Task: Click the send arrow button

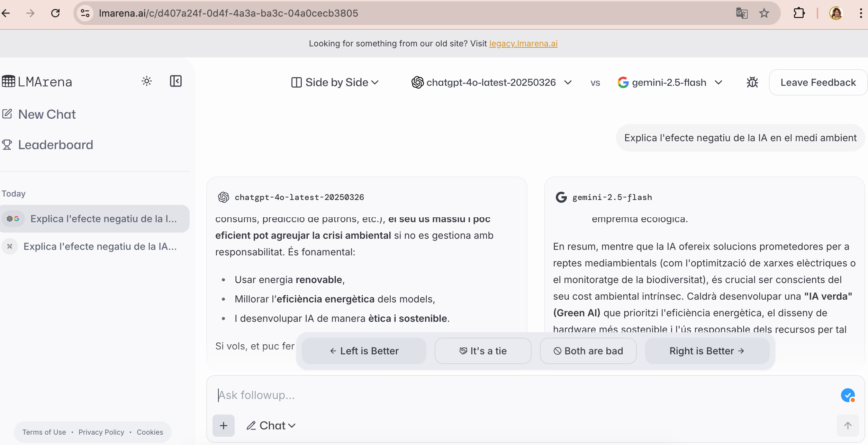Action: point(848,425)
